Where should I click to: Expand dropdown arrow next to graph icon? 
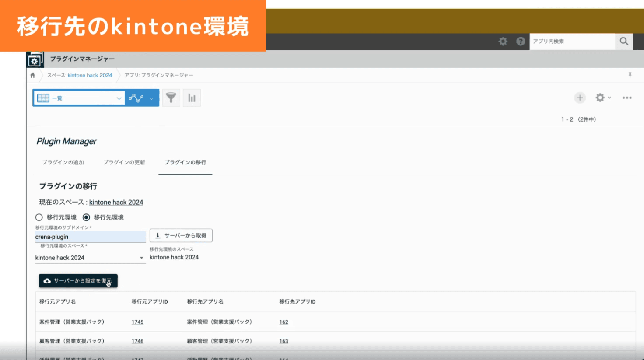click(x=151, y=98)
